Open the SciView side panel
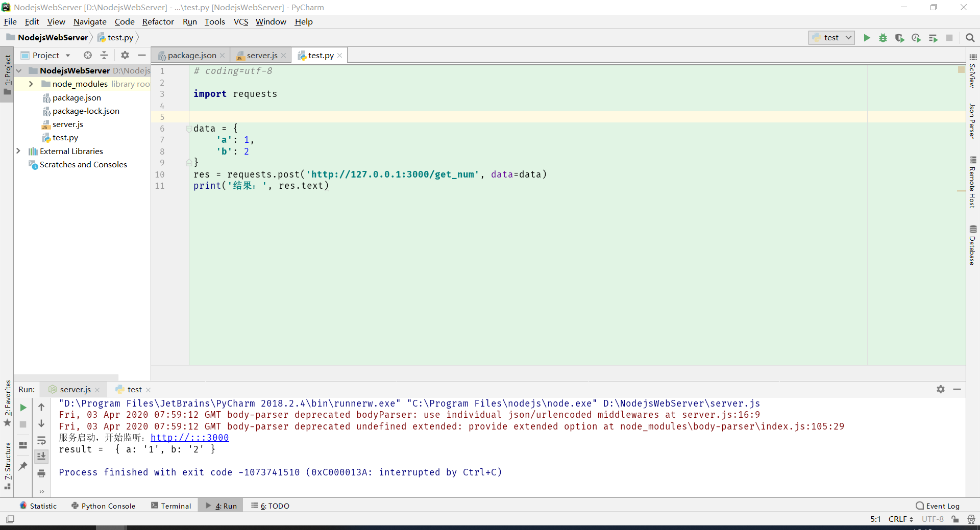Image resolution: width=980 pixels, height=530 pixels. pos(973,70)
